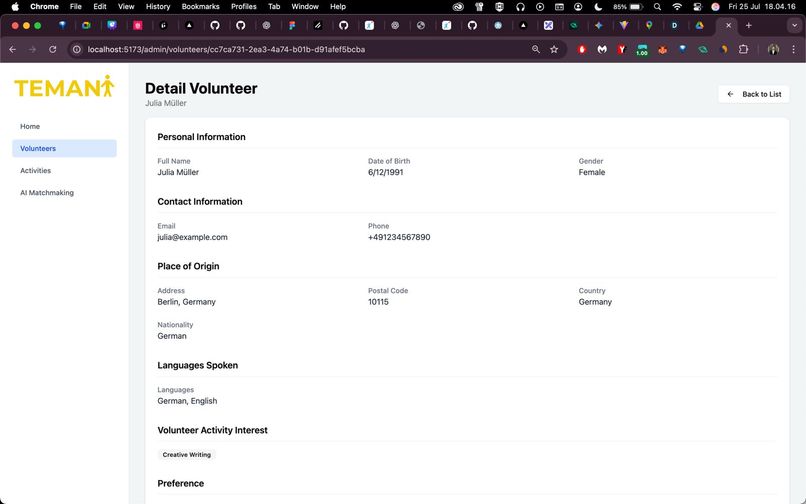806x504 pixels.
Task: Click the red Y extension icon
Action: tap(622, 49)
